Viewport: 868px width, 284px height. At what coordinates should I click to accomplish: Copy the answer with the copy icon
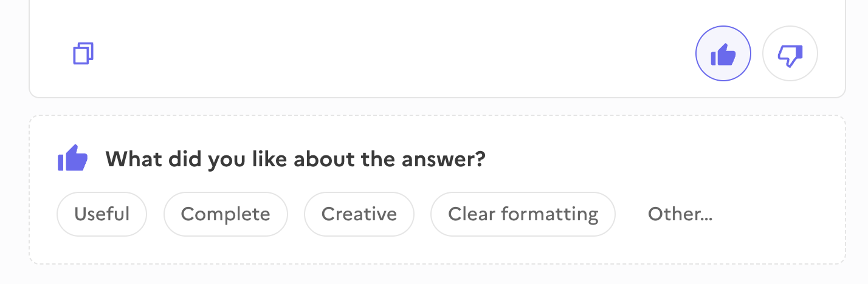pyautogui.click(x=83, y=54)
